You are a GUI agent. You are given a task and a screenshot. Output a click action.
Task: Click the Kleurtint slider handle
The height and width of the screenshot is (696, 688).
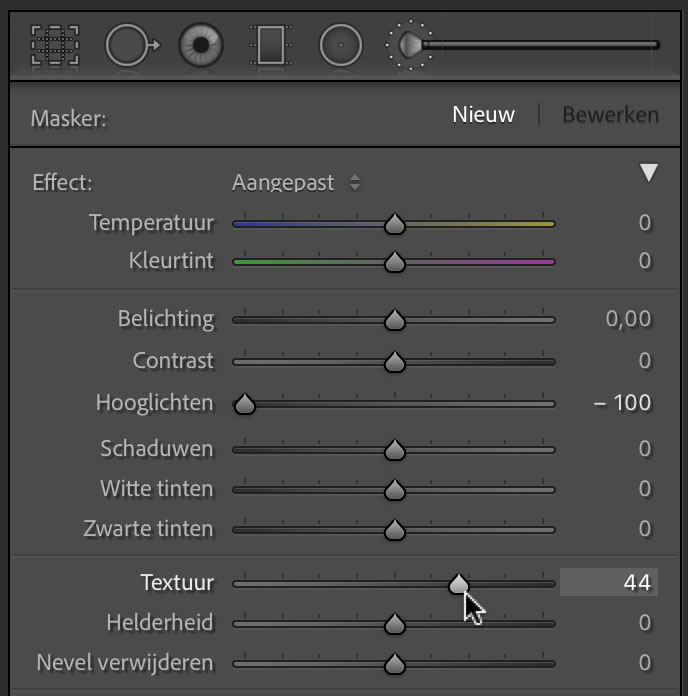click(395, 262)
